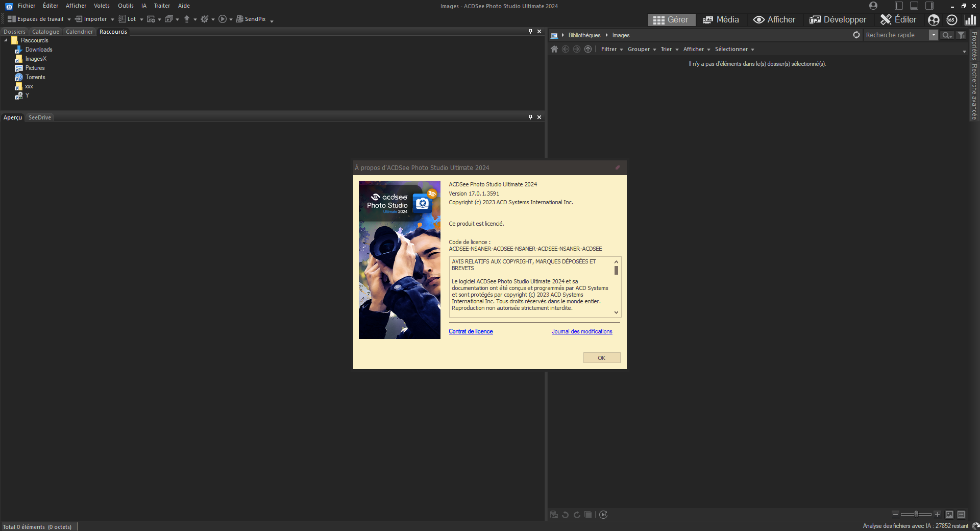Toggle the bottom panel layout icon
This screenshot has width=980, height=531.
[914, 6]
